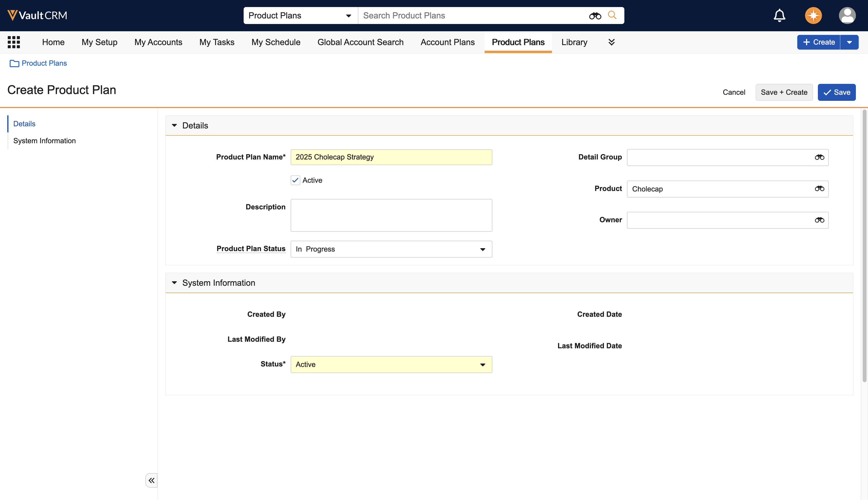Click the notifications bell icon
The height and width of the screenshot is (500, 868).
click(779, 16)
